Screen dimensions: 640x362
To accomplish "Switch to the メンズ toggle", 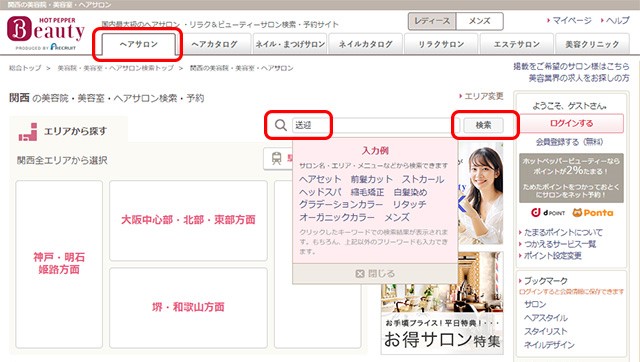I will 479,21.
